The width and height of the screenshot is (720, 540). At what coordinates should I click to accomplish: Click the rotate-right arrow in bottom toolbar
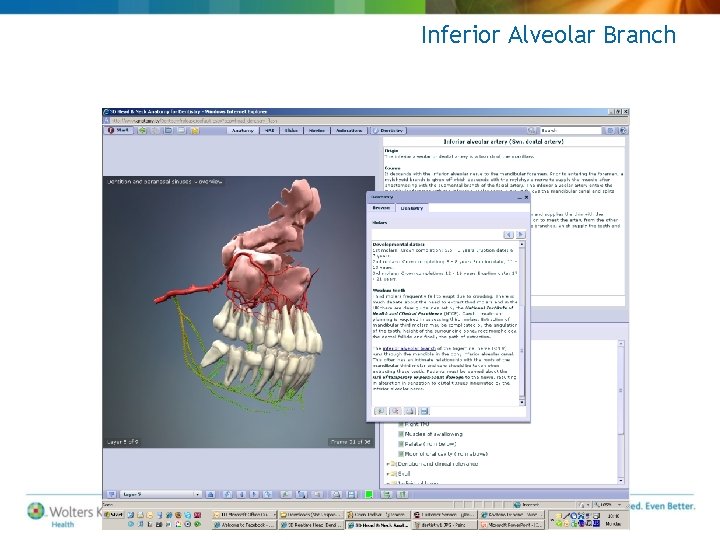tap(255, 495)
